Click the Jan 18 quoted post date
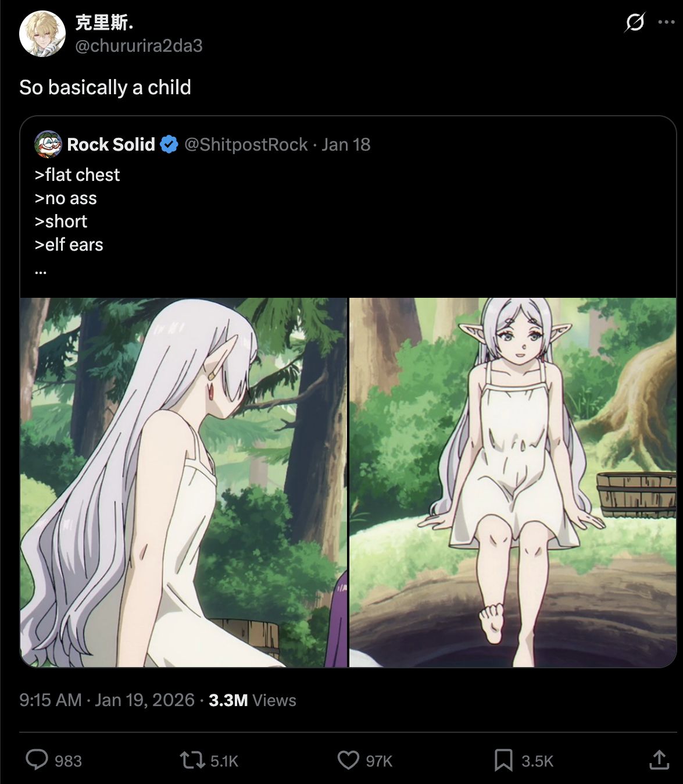The height and width of the screenshot is (784, 683). (x=346, y=144)
